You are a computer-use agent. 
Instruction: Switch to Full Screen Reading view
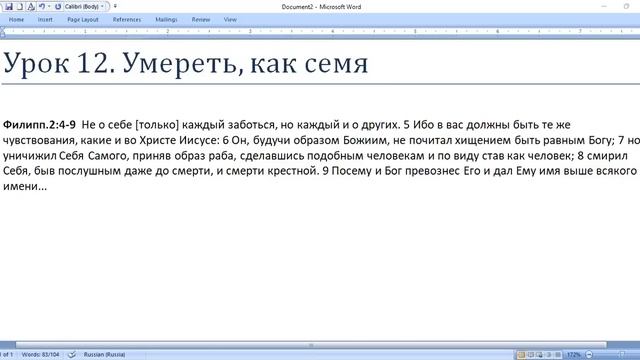click(530, 355)
